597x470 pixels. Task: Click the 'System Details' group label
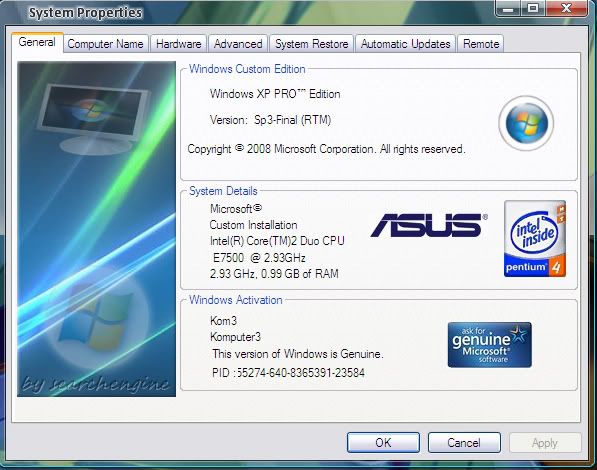(223, 191)
